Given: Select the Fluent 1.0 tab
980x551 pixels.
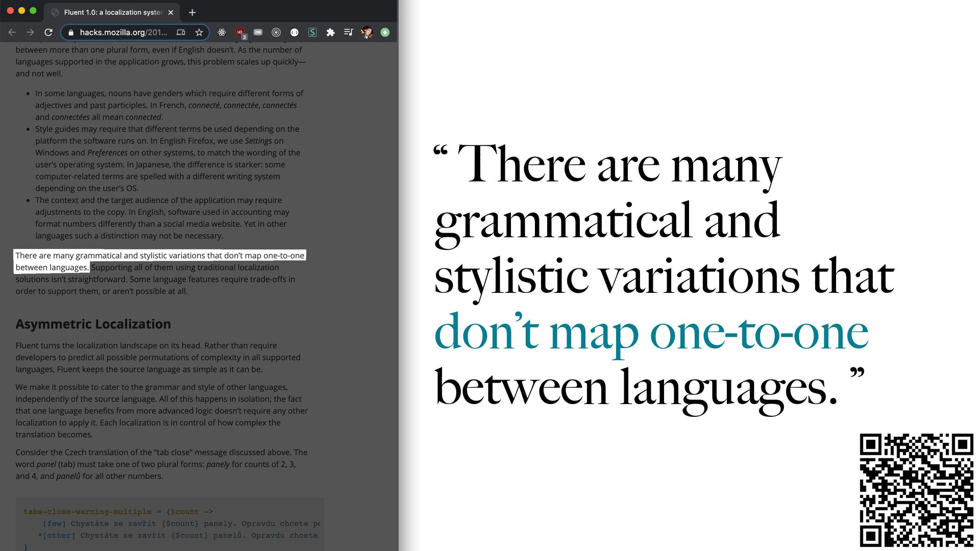Looking at the screenshot, I should [x=112, y=12].
